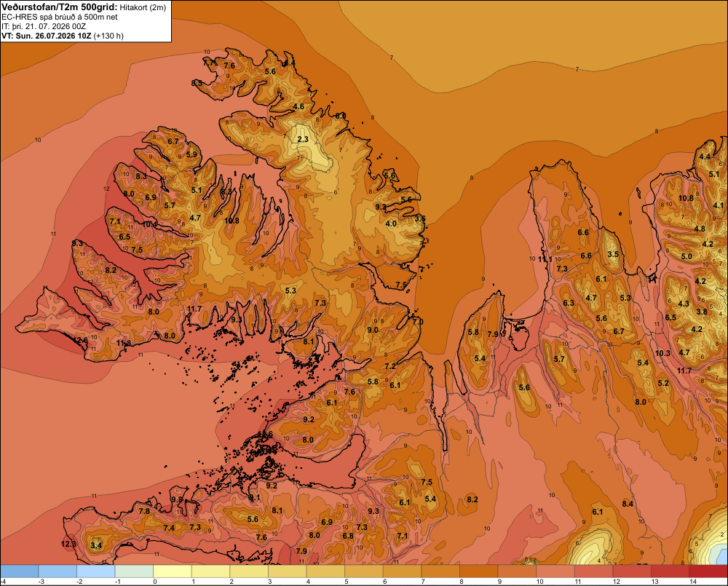Click the 12.3 temperature label near the southwest tip
Viewport: 728px width, 586px height.
point(68,544)
